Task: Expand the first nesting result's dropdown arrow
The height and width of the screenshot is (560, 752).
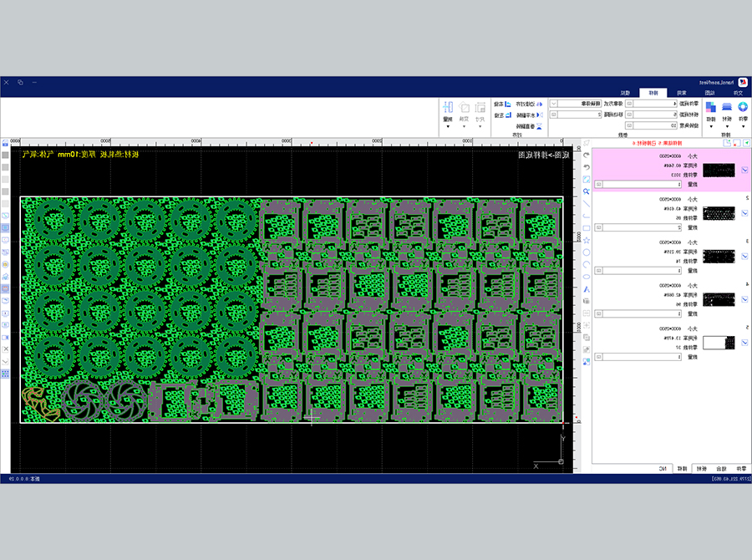Action: tap(744, 171)
